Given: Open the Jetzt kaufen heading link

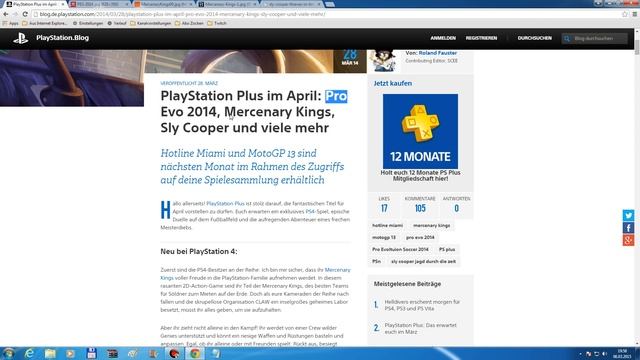Looking at the screenshot, I should 393,83.
